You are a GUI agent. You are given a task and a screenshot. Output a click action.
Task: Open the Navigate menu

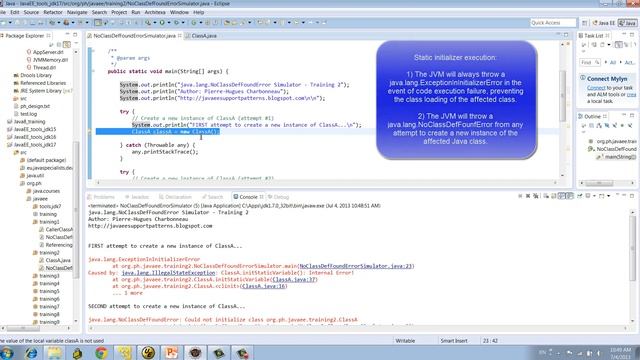(77, 13)
